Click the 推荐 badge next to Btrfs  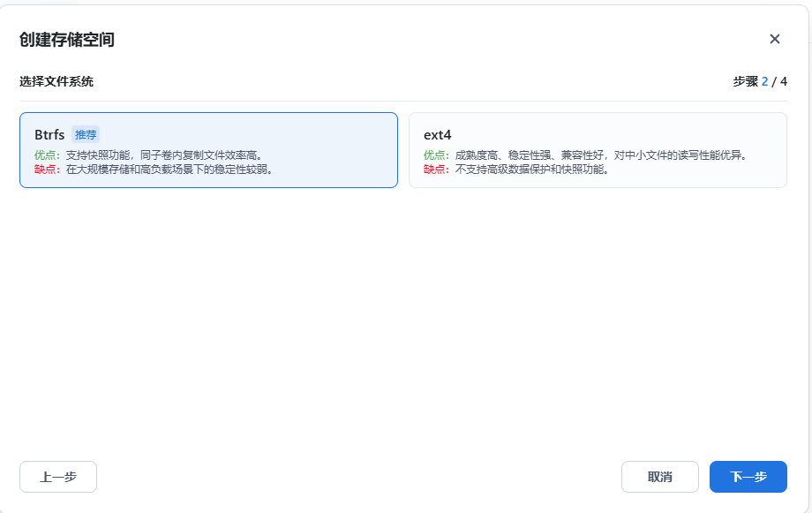tap(86, 135)
